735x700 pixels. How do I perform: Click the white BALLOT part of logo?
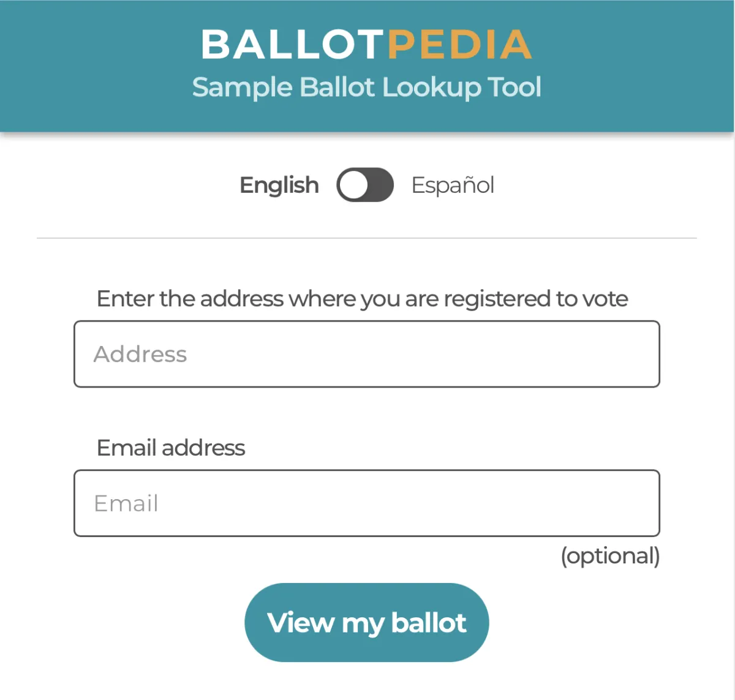click(293, 45)
